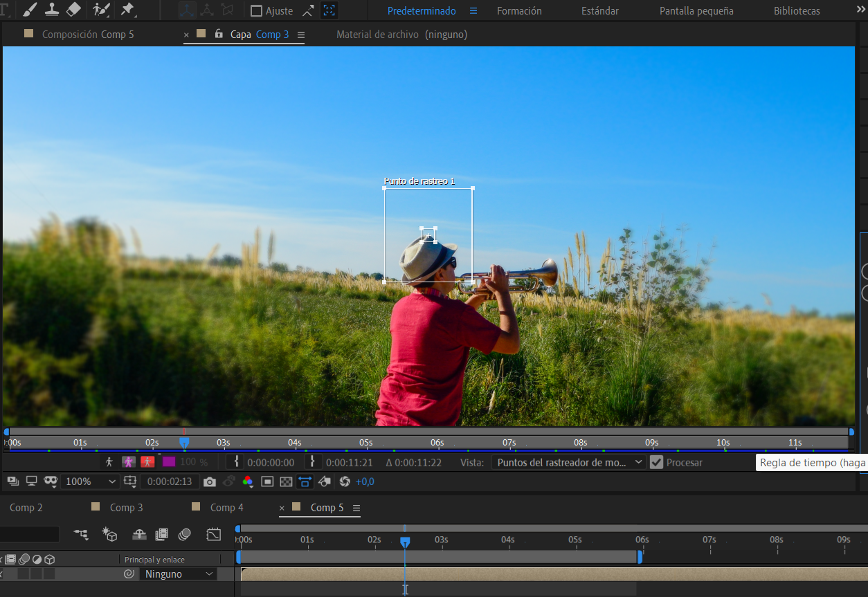Select the Brush tool in the toolbar
868x597 pixels.
[30, 10]
